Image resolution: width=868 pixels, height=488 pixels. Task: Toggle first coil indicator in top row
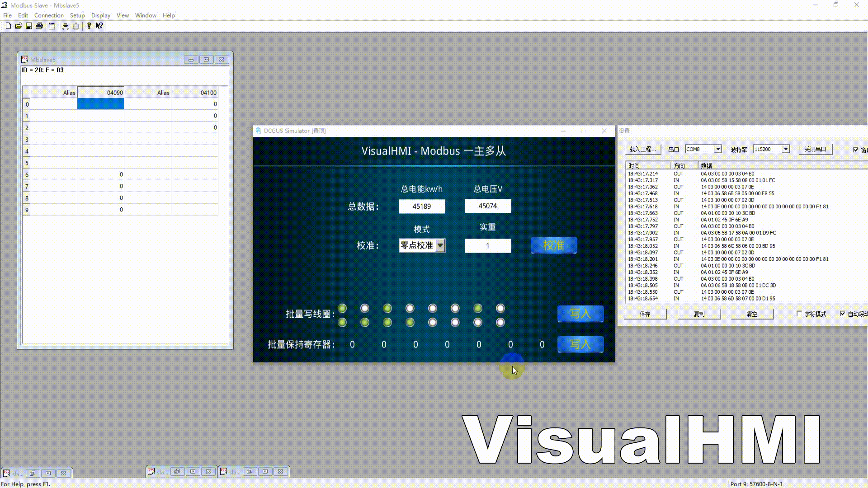(x=342, y=309)
